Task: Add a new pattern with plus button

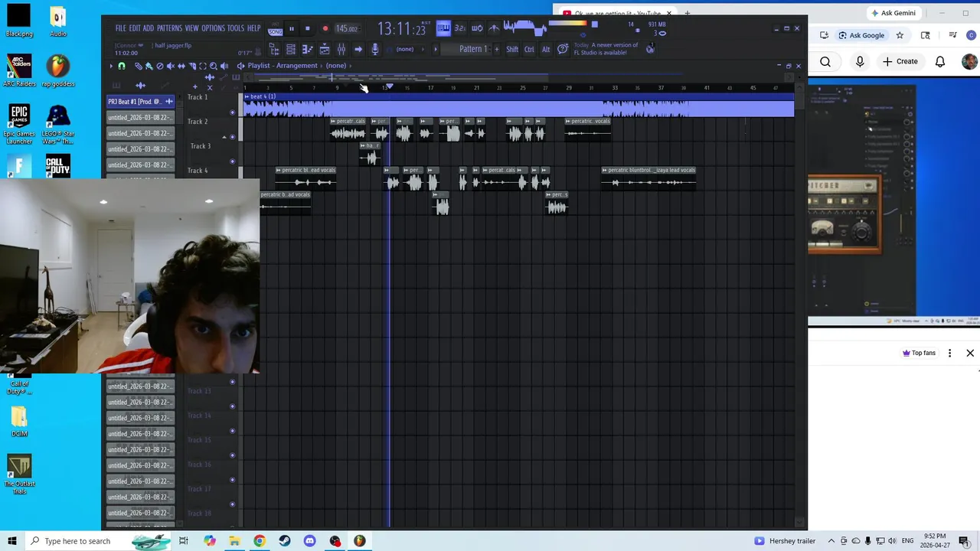Action: pos(496,49)
